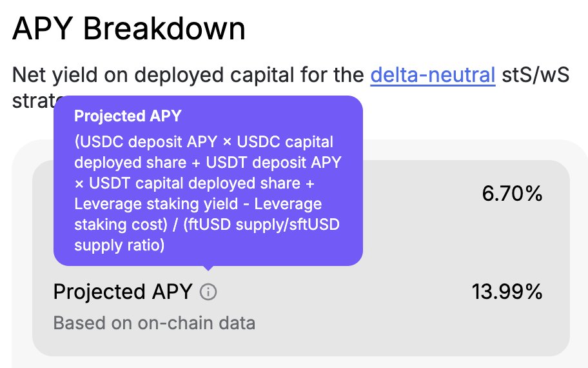
Task: Select the 13.99% projected APY value
Action: point(507,292)
